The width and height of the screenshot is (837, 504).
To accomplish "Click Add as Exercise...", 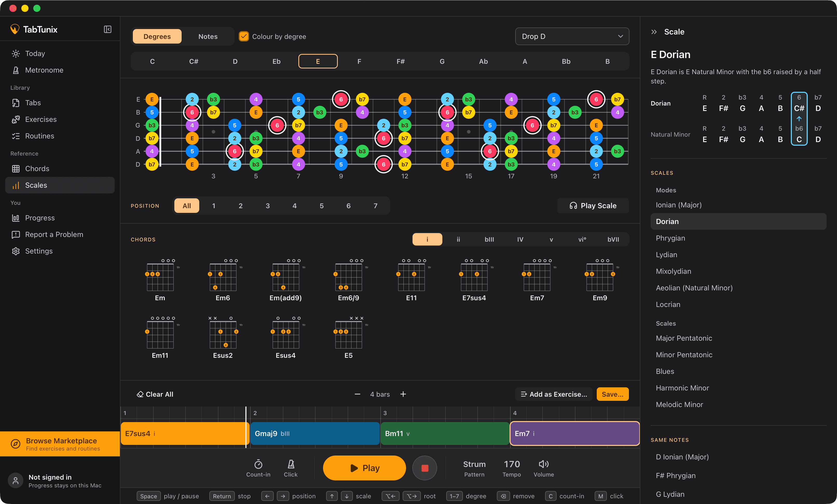I will point(554,394).
